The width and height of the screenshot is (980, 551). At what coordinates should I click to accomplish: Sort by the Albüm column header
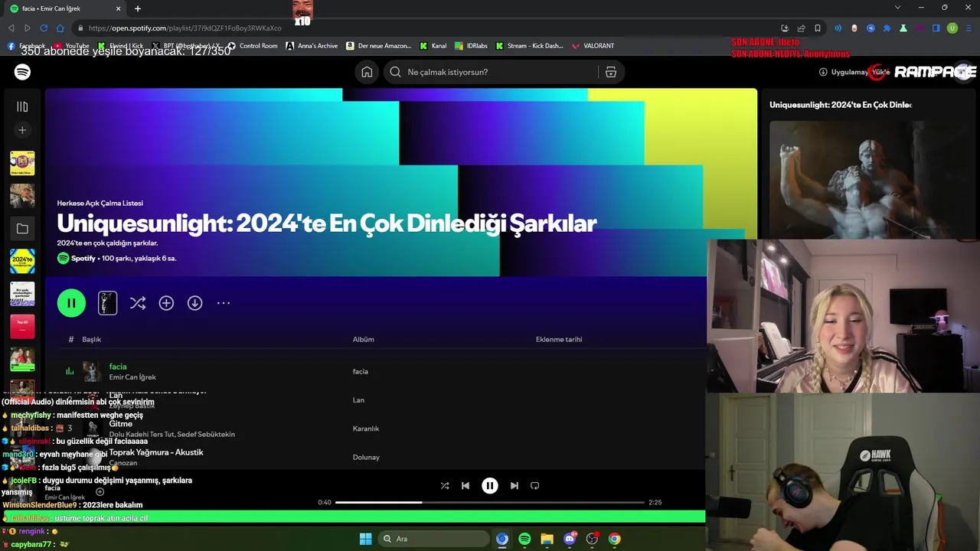coord(364,340)
